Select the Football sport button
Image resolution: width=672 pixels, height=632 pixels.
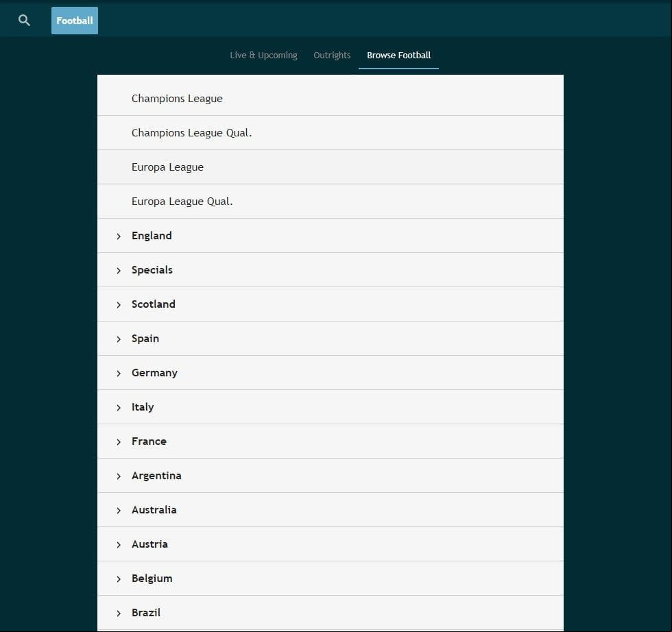75,21
